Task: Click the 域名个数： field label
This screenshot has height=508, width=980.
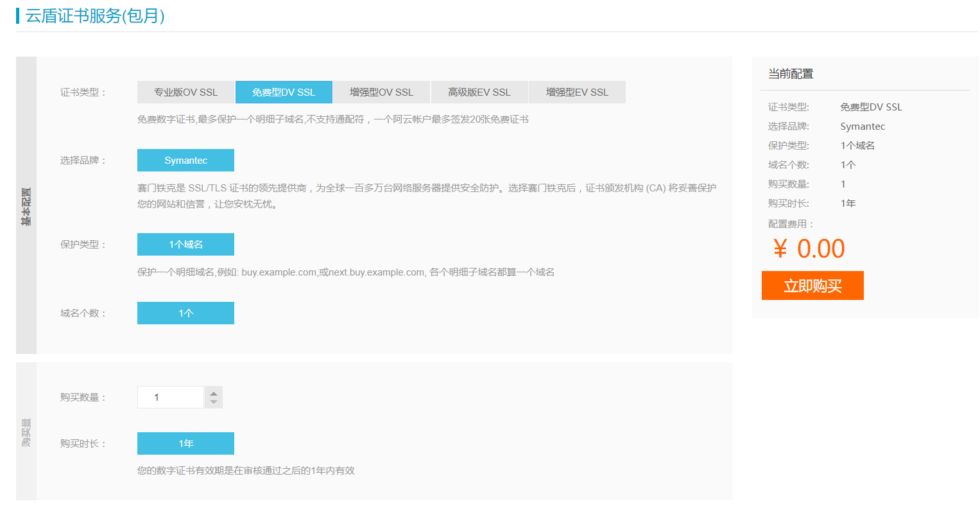Action: 83,313
